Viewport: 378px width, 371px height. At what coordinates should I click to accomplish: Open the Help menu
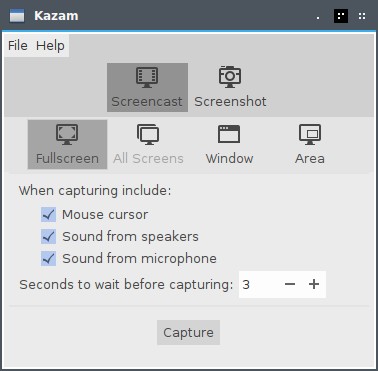pyautogui.click(x=50, y=45)
